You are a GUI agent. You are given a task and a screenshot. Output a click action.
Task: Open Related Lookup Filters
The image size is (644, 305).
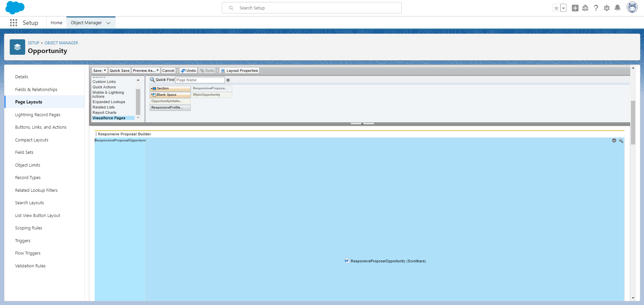45,190
